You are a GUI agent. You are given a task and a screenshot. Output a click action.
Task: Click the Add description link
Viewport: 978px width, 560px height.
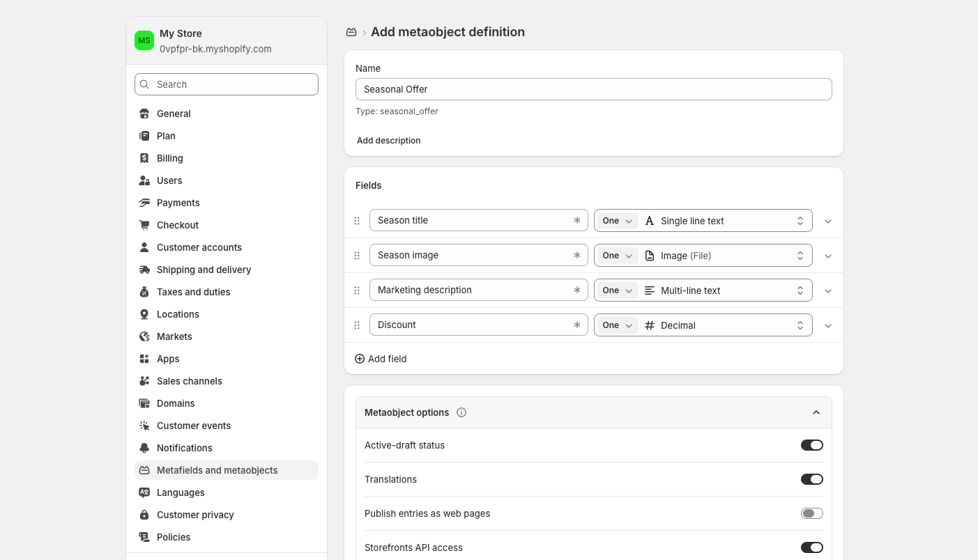click(x=389, y=141)
